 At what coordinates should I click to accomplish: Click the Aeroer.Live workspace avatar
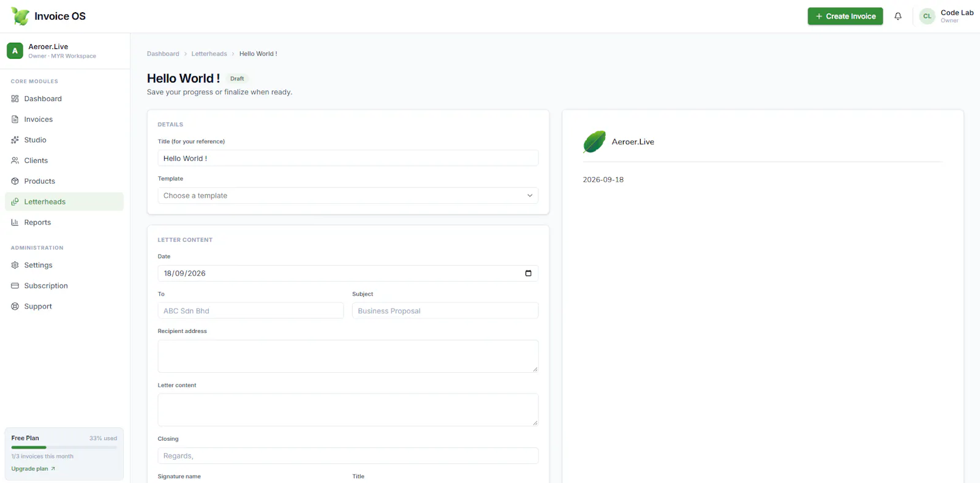coord(15,51)
